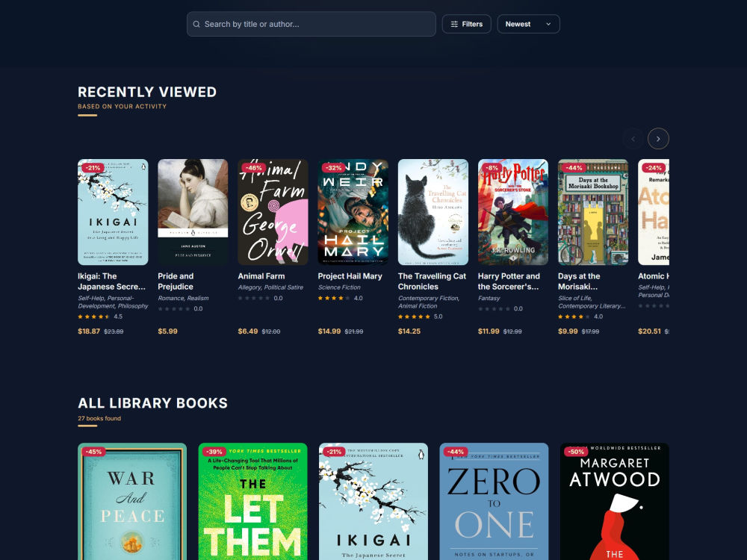Click the 'Romance, Realism' genre label
747x560 pixels.
[184, 298]
